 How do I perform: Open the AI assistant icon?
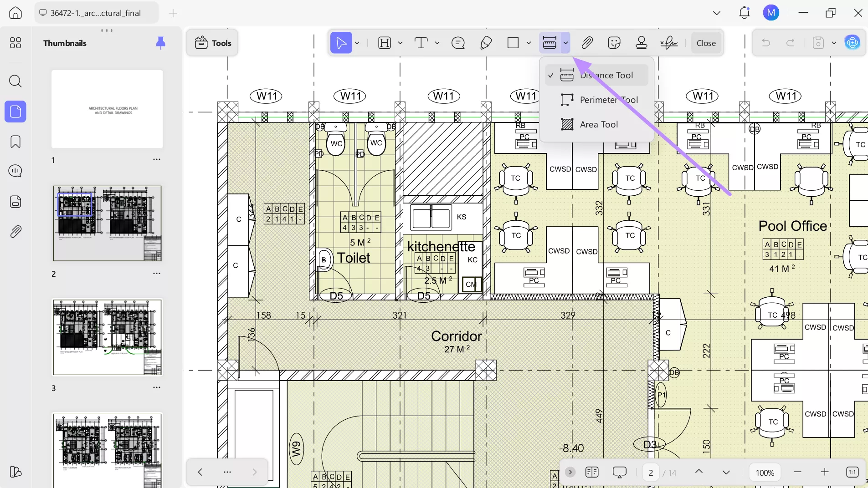tap(853, 43)
